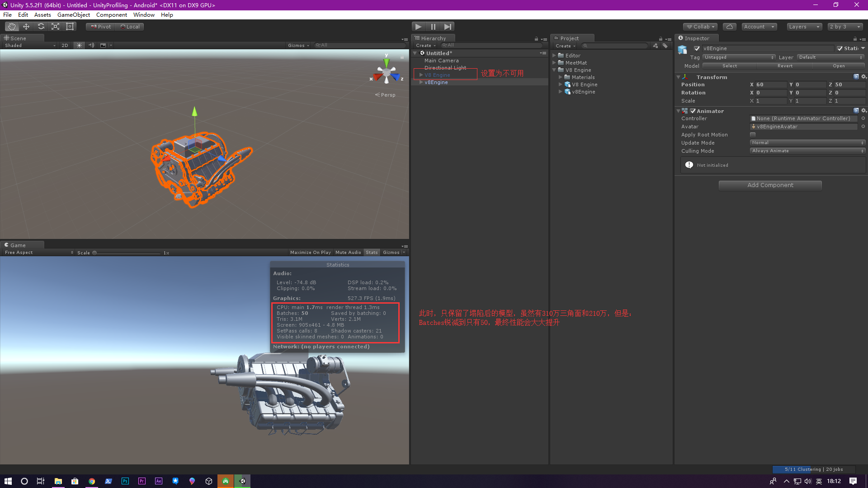Disable the Animator component checkbox
This screenshot has width=868, height=488.
click(693, 111)
